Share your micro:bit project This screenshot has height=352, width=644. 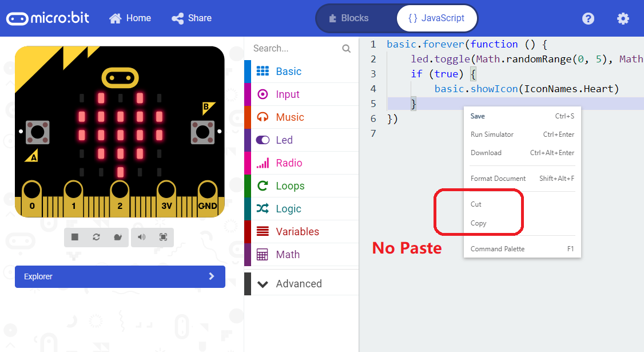[192, 18]
